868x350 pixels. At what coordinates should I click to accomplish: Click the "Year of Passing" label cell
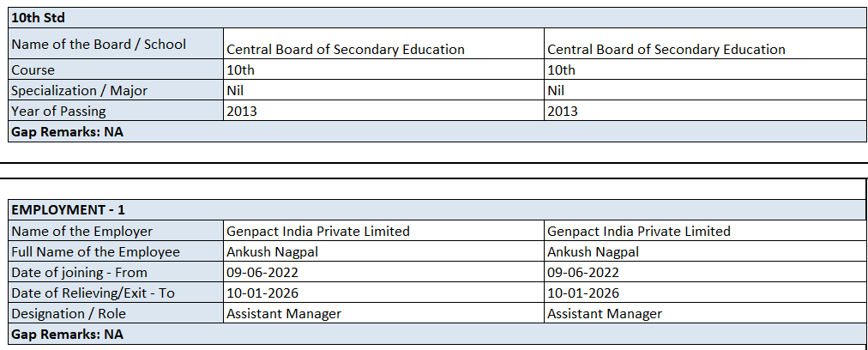58,112
